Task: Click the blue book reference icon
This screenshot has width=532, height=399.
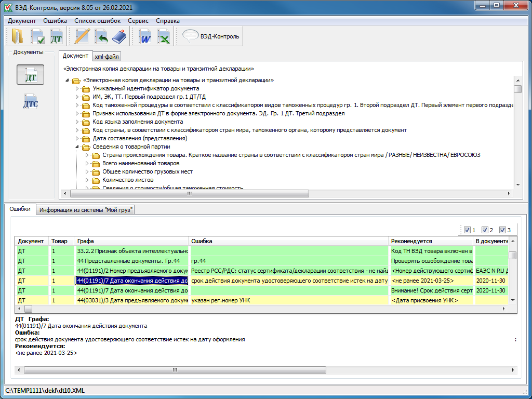Action: click(x=119, y=36)
